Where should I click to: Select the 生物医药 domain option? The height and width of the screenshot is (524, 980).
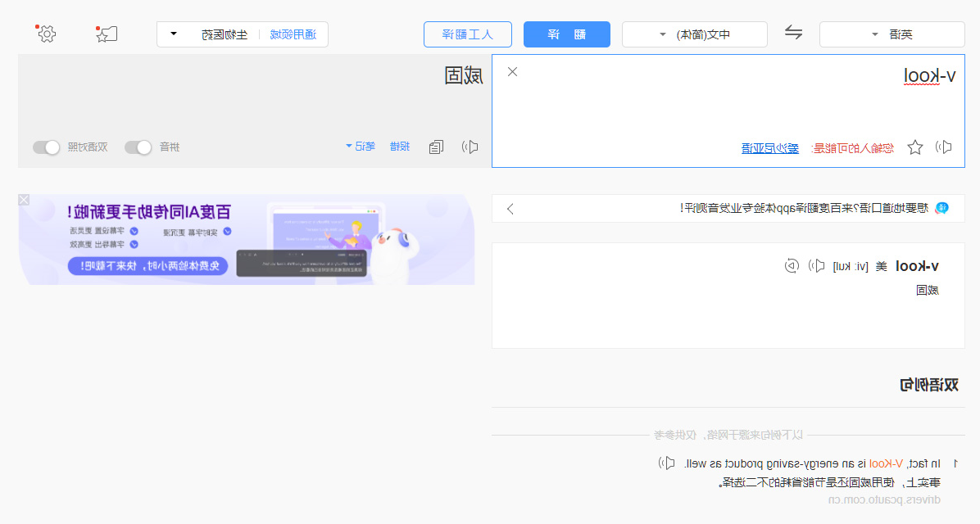[x=225, y=34]
